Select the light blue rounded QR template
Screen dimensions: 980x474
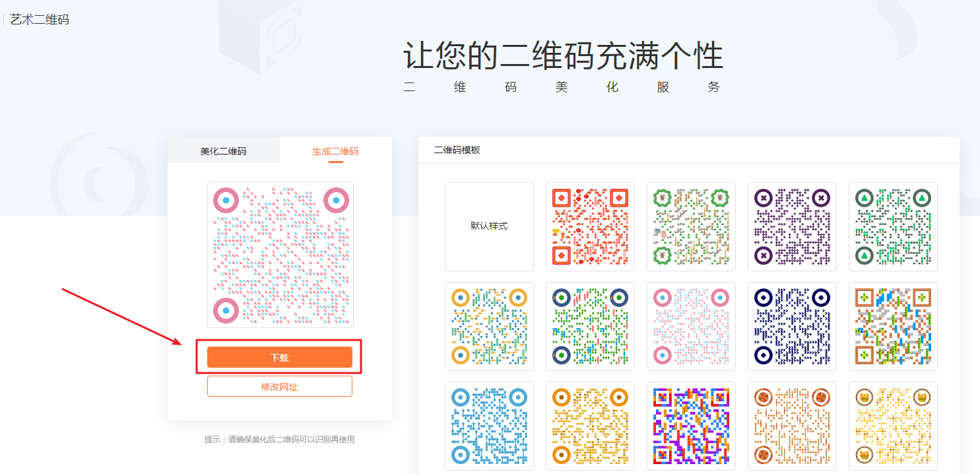pyautogui.click(x=489, y=426)
